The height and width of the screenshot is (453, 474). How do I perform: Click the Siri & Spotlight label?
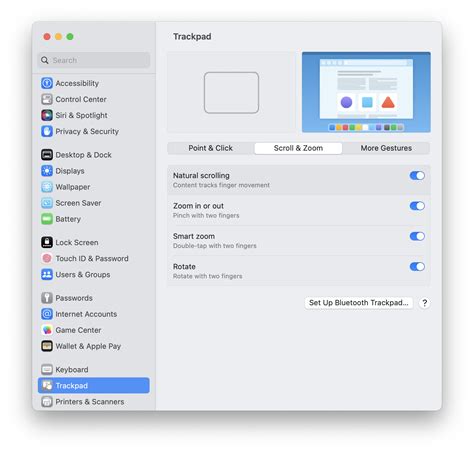pos(81,115)
